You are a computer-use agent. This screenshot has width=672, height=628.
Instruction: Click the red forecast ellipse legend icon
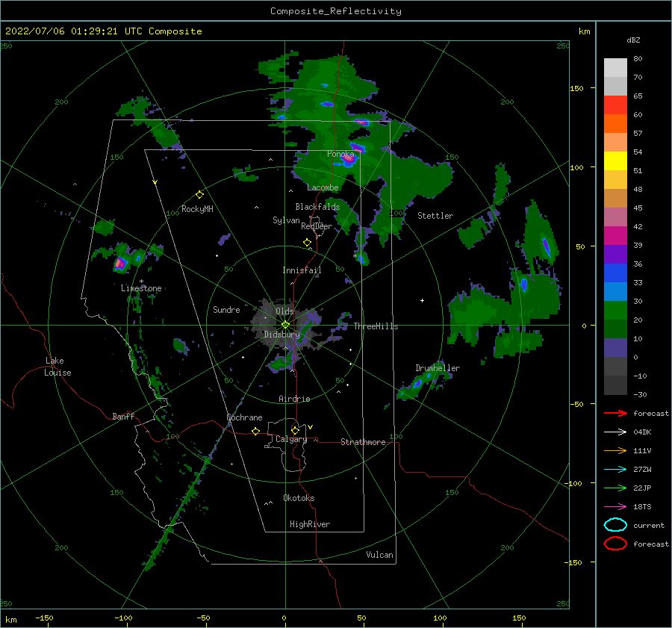point(615,544)
